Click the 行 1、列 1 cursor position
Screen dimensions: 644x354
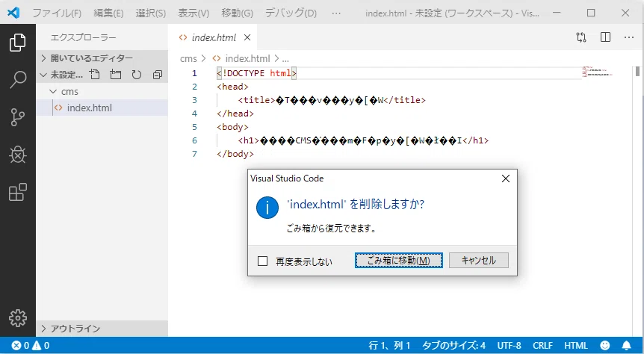(389, 345)
